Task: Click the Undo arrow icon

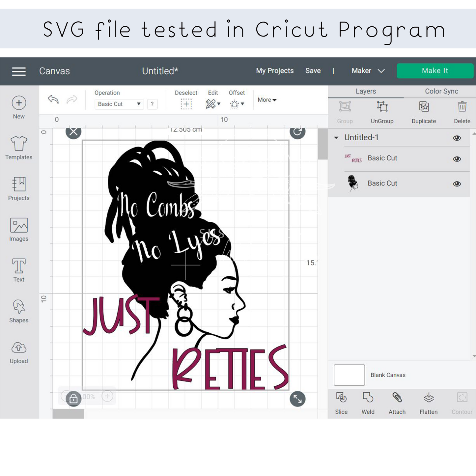Action: 53,99
